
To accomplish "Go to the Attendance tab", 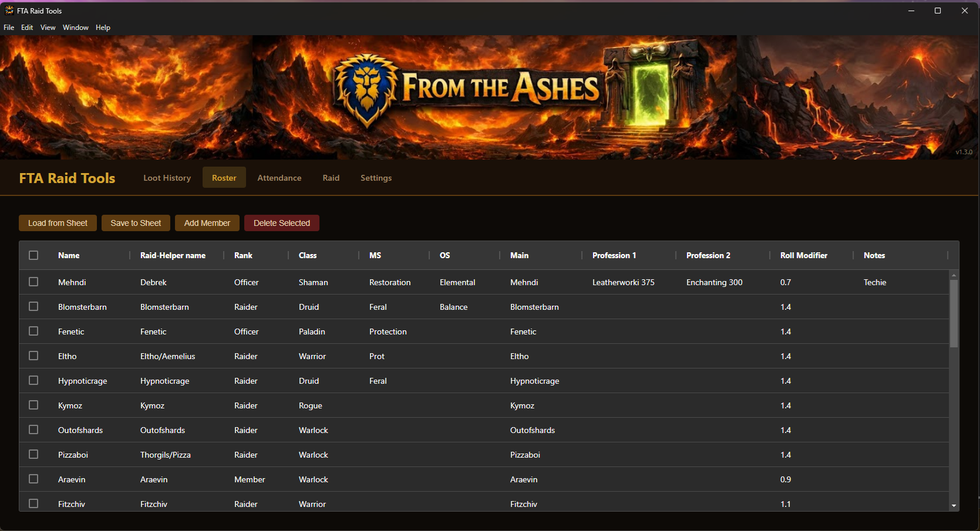I will click(x=279, y=178).
